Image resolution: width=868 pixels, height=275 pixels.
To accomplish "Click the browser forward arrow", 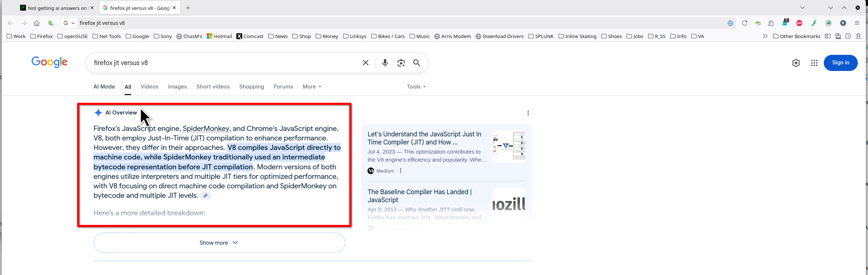I will [x=24, y=23].
